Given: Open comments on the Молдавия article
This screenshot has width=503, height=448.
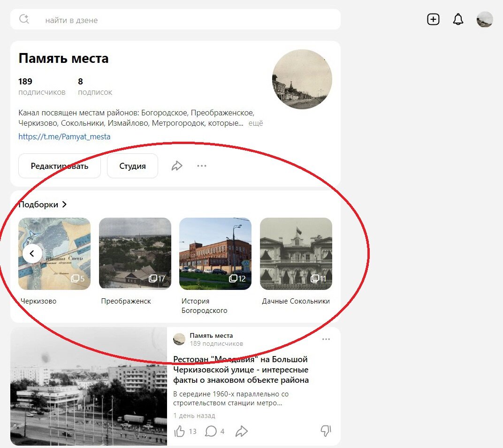Looking at the screenshot, I should [x=211, y=431].
